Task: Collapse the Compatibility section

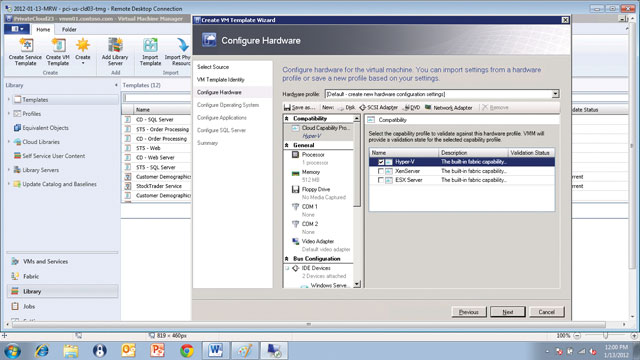Action: 287,118
